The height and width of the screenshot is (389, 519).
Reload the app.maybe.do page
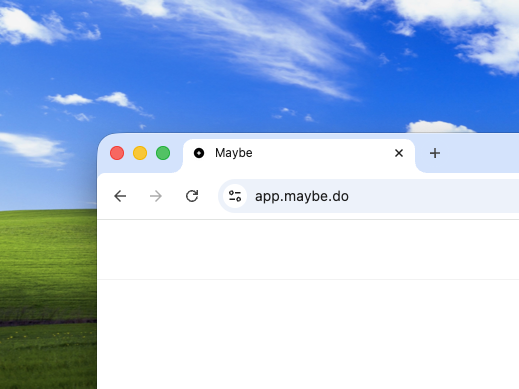(192, 196)
